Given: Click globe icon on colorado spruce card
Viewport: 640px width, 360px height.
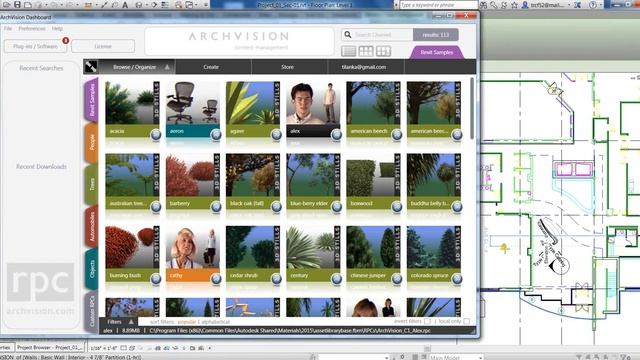Looking at the screenshot, I should [x=457, y=279].
